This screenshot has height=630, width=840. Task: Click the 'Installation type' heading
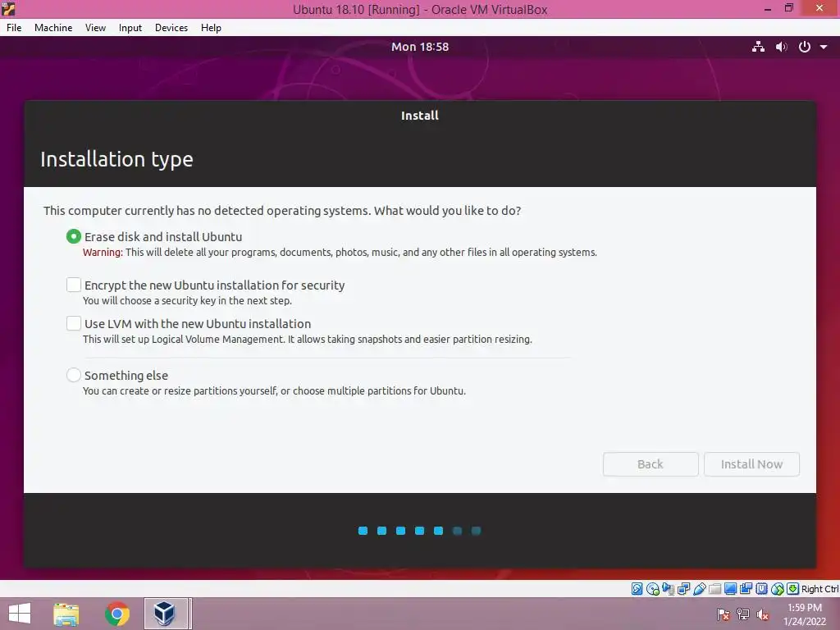[116, 159]
